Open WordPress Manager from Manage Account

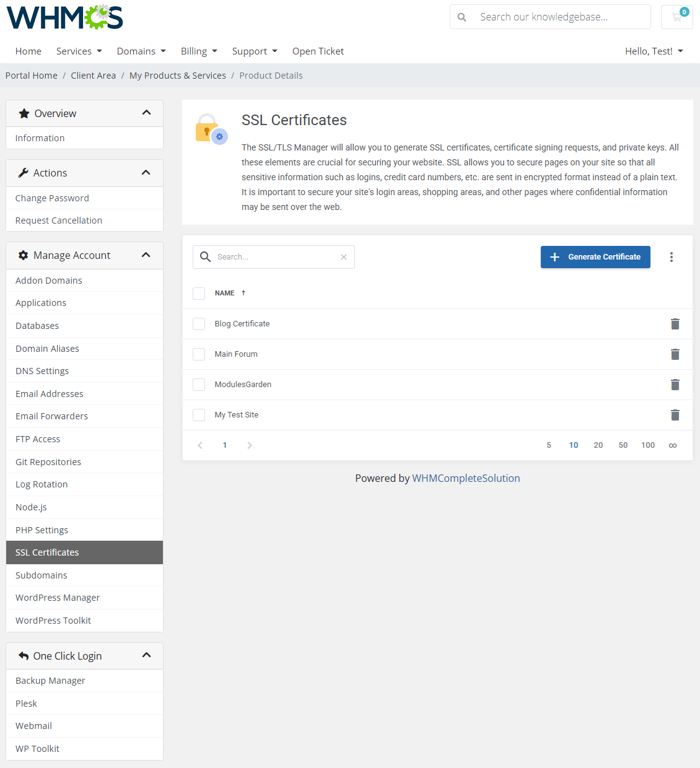[x=58, y=597]
